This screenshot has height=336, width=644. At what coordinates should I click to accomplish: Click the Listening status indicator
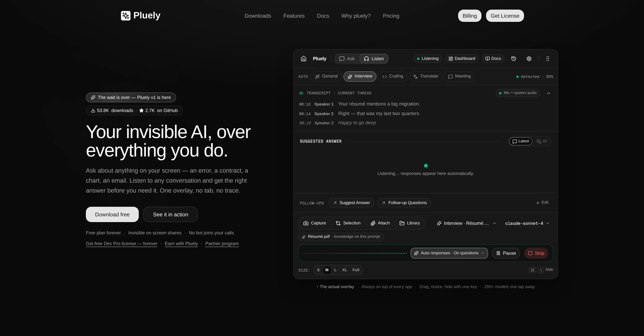tap(427, 58)
